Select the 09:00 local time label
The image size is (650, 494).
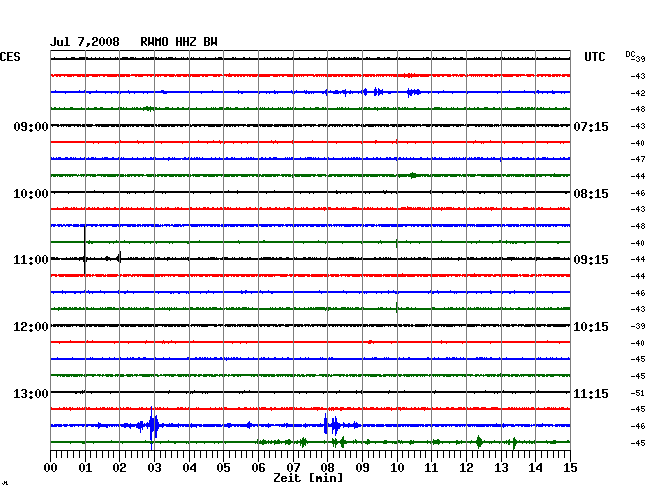pyautogui.click(x=31, y=126)
